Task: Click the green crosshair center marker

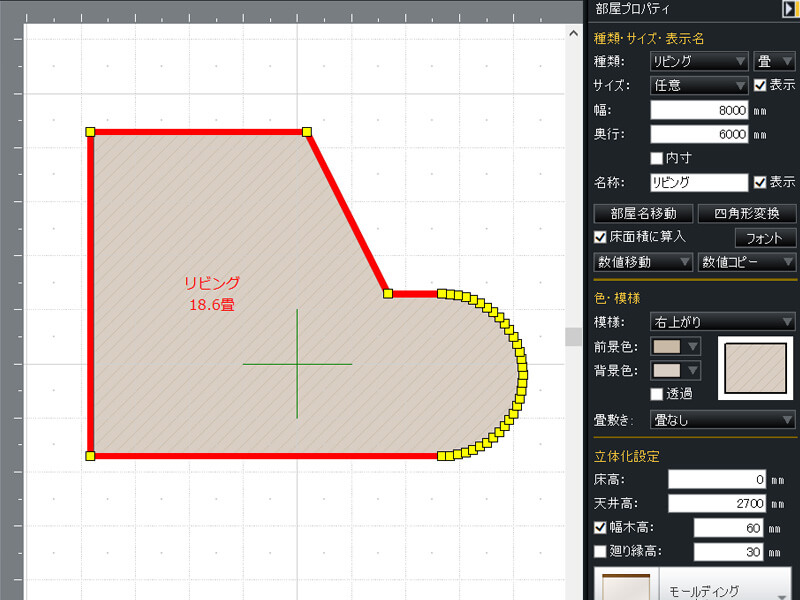Action: [297, 364]
